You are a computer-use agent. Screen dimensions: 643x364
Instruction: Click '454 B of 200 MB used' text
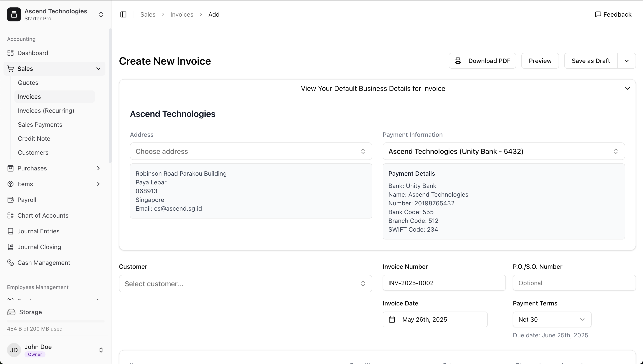click(x=35, y=329)
